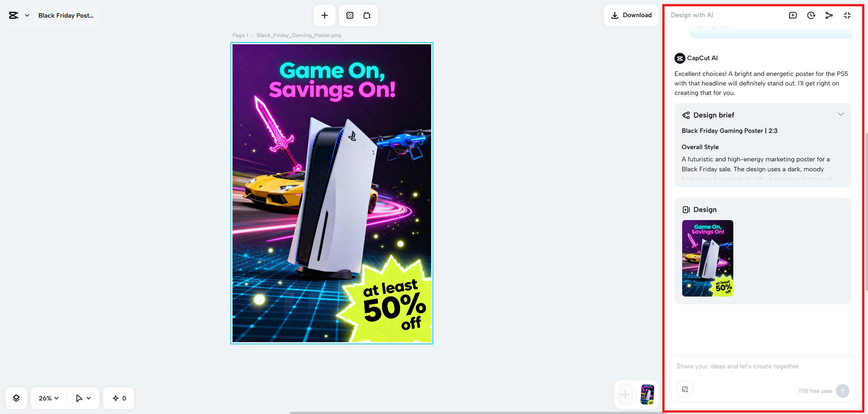Image resolution: width=868 pixels, height=414 pixels.
Task: Collapse the Design brief section
Action: click(841, 114)
